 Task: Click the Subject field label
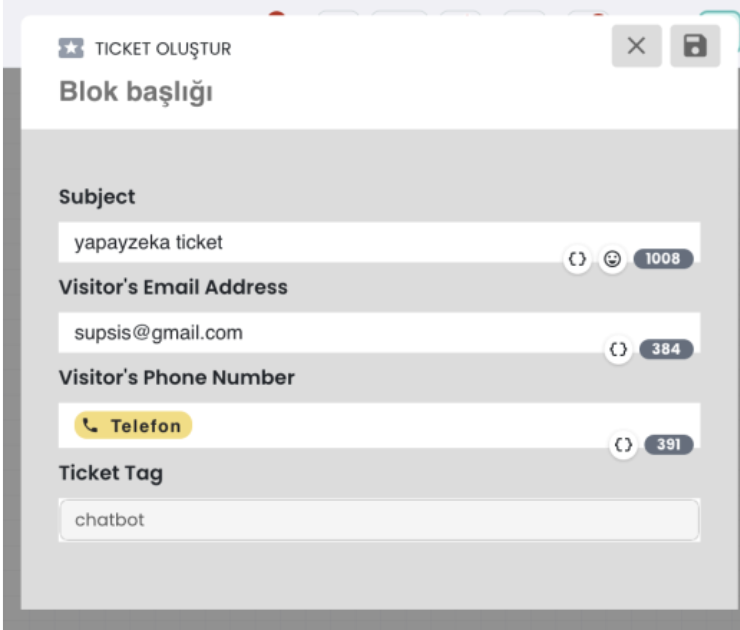(x=97, y=197)
